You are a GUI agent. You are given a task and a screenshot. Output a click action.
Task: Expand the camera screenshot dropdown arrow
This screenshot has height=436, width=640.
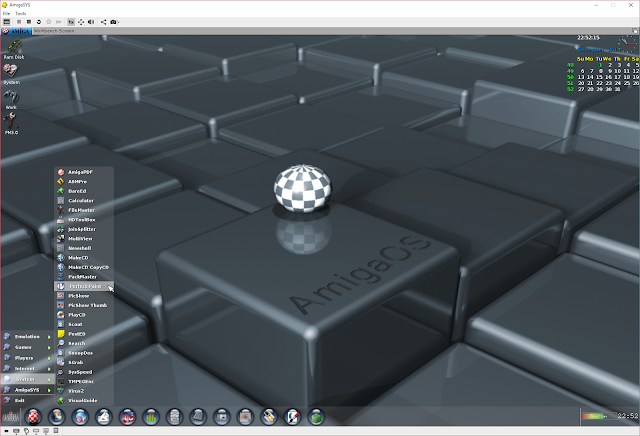tap(118, 22)
